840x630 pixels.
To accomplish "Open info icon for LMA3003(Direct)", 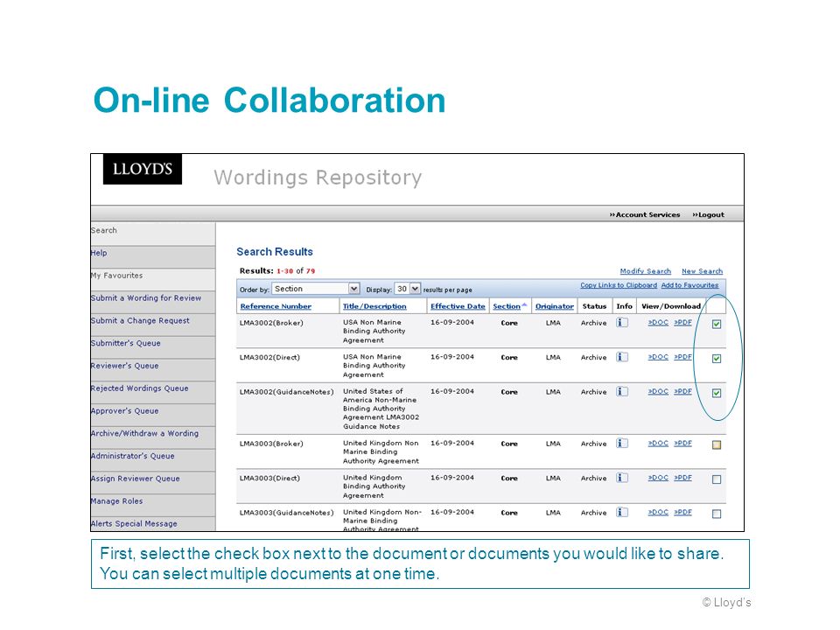I will (621, 478).
